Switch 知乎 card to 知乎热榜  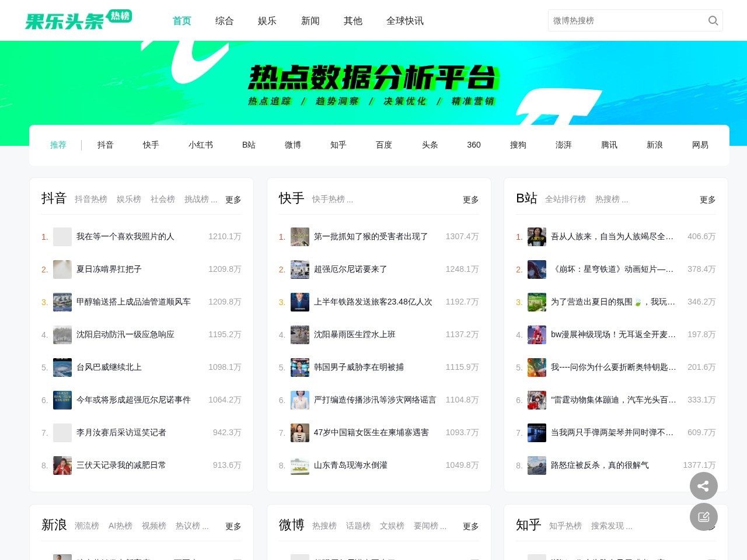pyautogui.click(x=566, y=526)
